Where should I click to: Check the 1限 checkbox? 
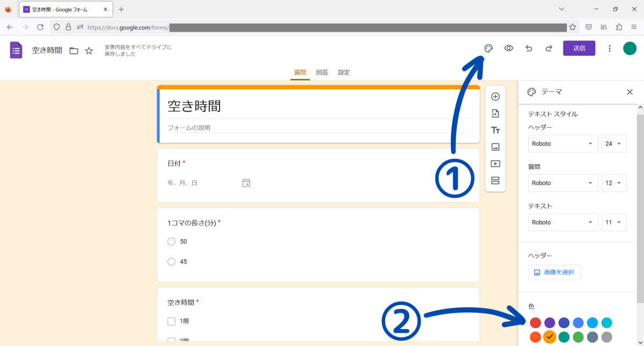(172, 321)
